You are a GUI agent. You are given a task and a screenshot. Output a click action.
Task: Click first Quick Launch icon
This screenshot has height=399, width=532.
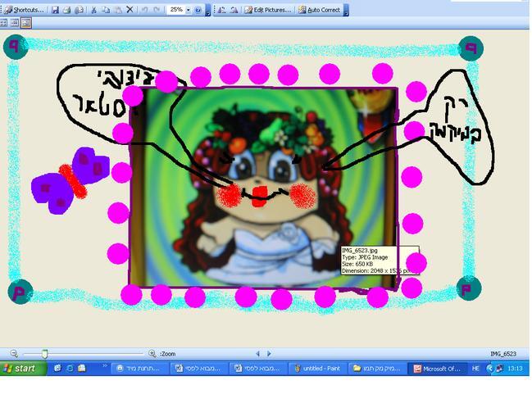click(x=57, y=368)
